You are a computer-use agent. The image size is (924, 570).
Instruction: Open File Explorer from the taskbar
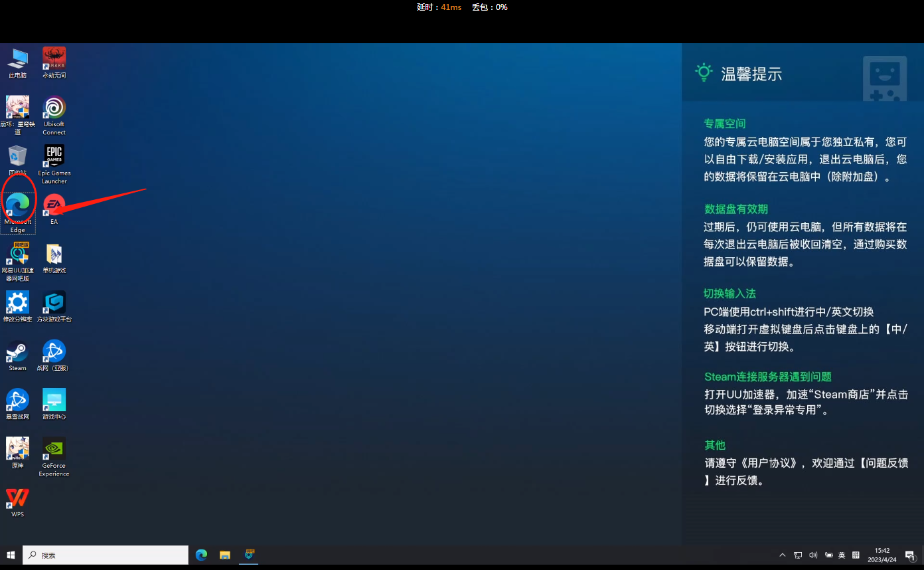225,555
